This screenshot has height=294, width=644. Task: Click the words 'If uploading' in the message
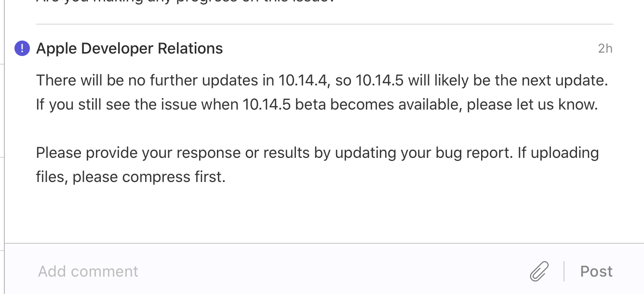click(558, 153)
